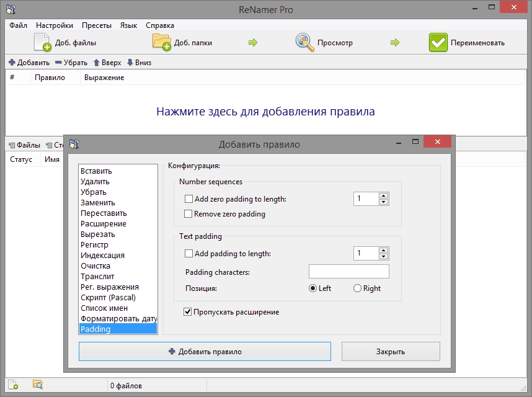This screenshot has height=397, width=532.
Task: Click the zero padding length value field
Action: (x=366, y=199)
